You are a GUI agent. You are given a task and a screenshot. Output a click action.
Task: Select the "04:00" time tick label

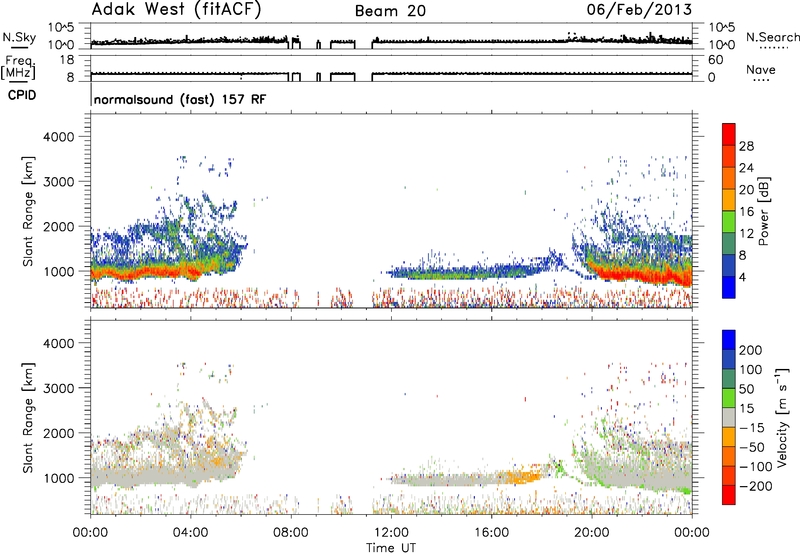click(190, 533)
